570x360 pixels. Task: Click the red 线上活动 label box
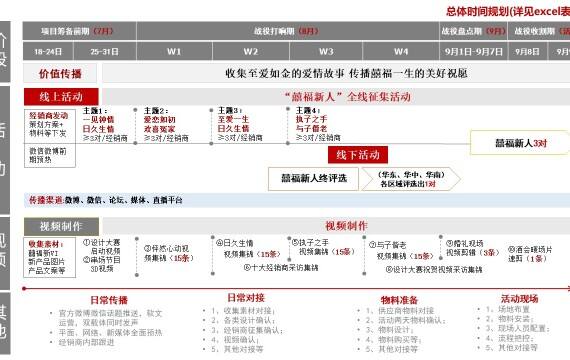click(x=61, y=97)
